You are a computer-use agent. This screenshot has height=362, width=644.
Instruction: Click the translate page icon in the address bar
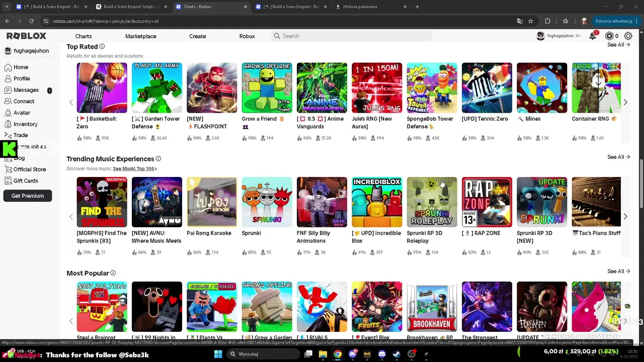point(520,21)
